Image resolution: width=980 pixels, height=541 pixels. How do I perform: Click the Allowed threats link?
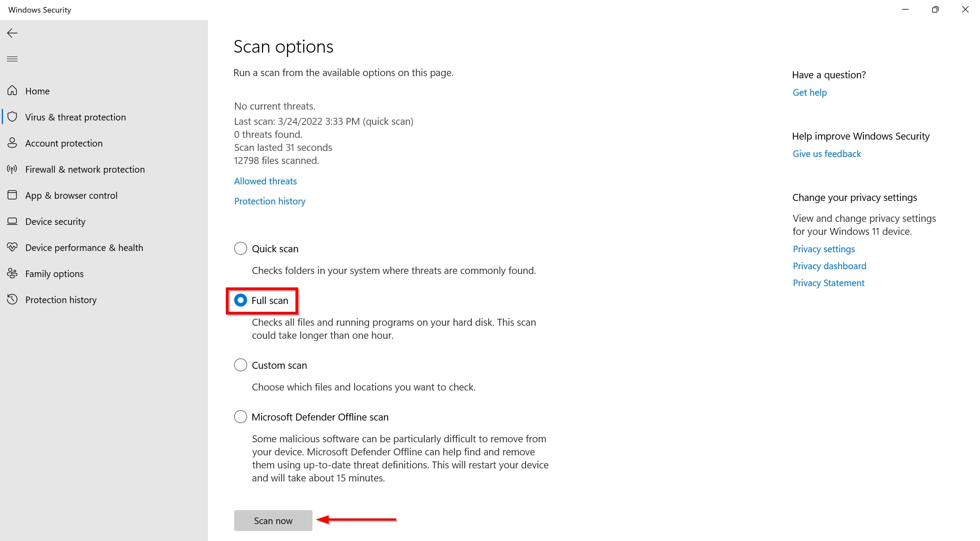coord(265,180)
